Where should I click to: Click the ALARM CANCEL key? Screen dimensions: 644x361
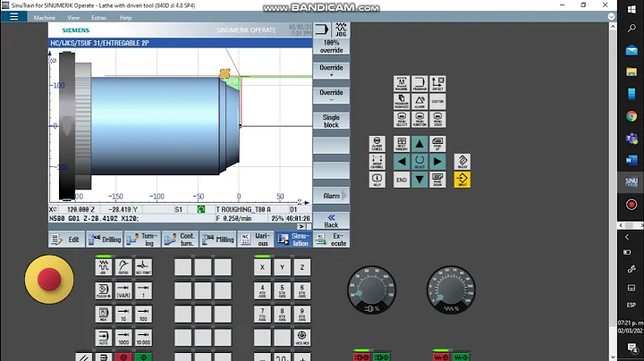377,144
